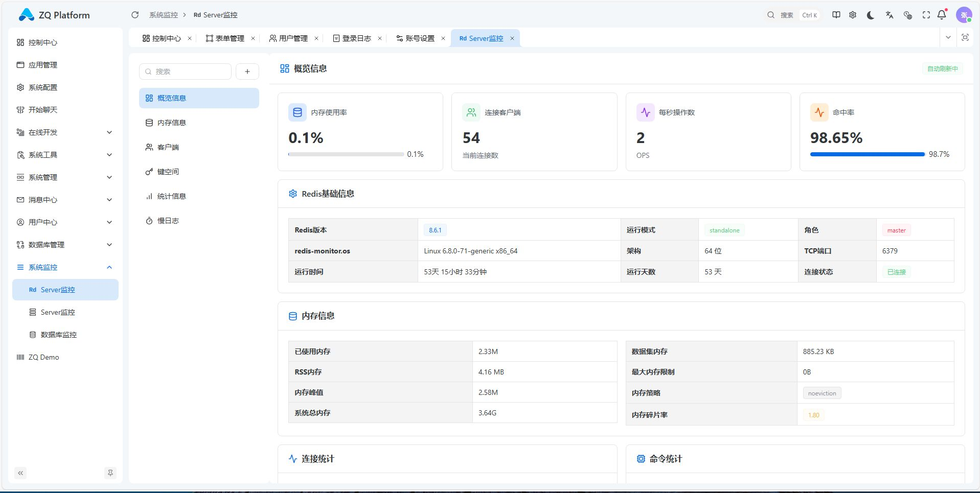The height and width of the screenshot is (493, 980).
Task: Click the 内存使用率 progress bar
Action: point(346,154)
